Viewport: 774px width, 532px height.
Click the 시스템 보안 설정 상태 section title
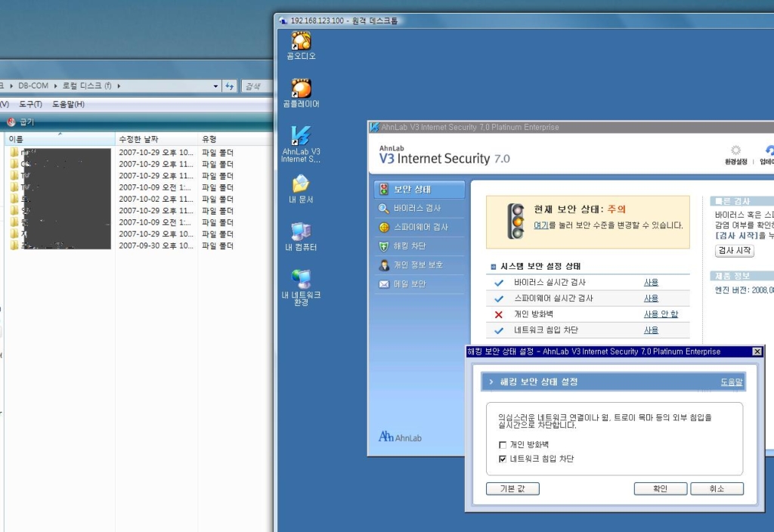pyautogui.click(x=540, y=267)
